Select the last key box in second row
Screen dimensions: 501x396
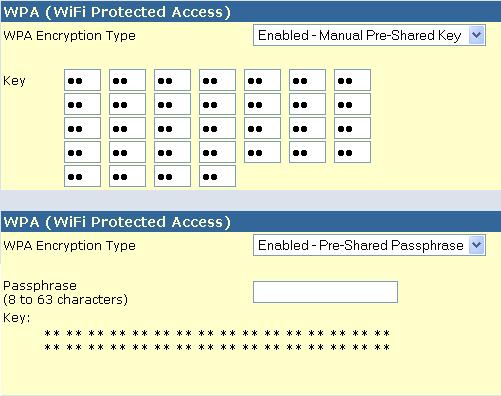pyautogui.click(x=352, y=104)
